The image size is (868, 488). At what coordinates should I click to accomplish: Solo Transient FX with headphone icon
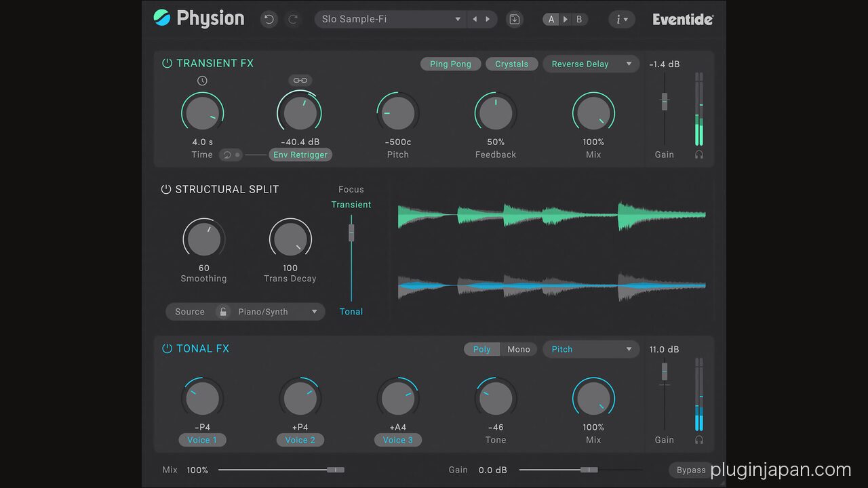coord(699,155)
